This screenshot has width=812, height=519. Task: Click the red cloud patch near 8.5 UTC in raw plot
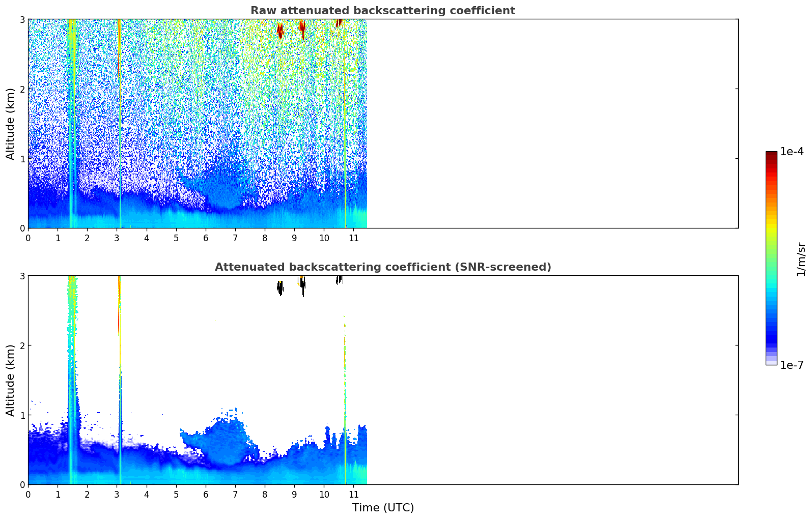[279, 32]
